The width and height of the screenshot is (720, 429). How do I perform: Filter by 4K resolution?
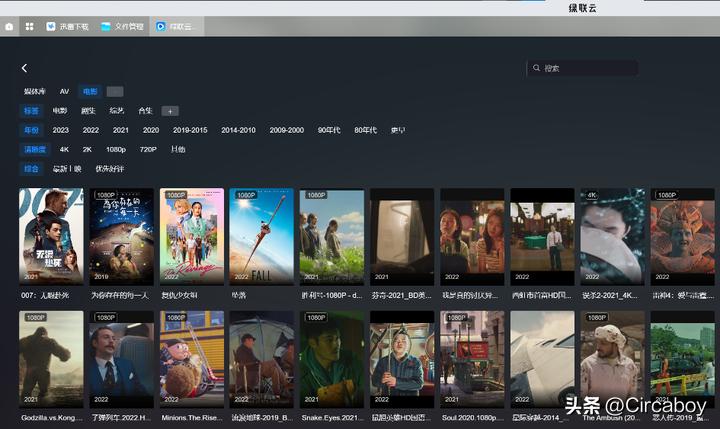[x=64, y=149]
